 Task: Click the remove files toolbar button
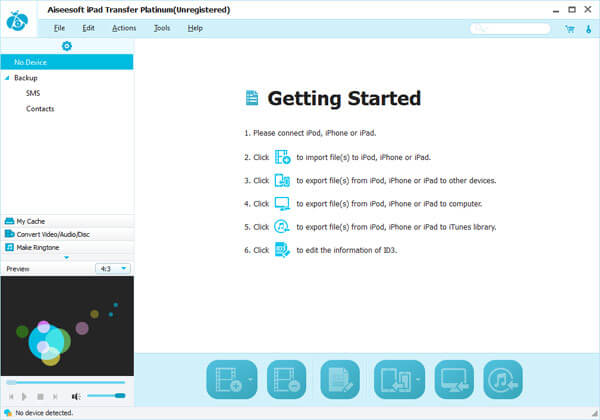pos(286,379)
